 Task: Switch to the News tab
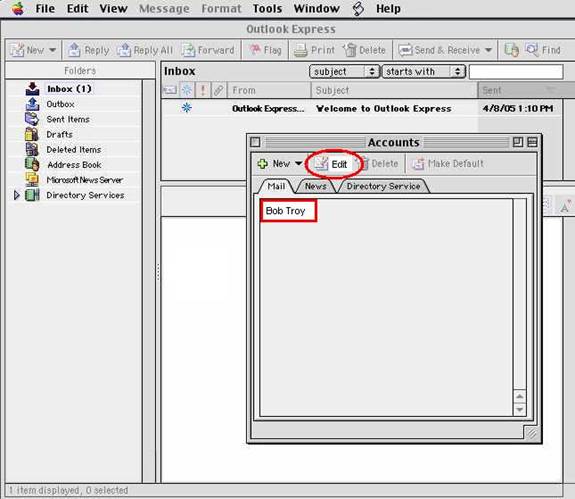(315, 186)
